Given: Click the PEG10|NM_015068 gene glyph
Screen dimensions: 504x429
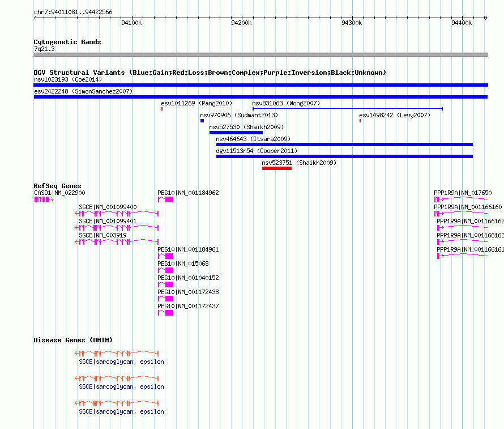Looking at the screenshot, I should coord(165,270).
